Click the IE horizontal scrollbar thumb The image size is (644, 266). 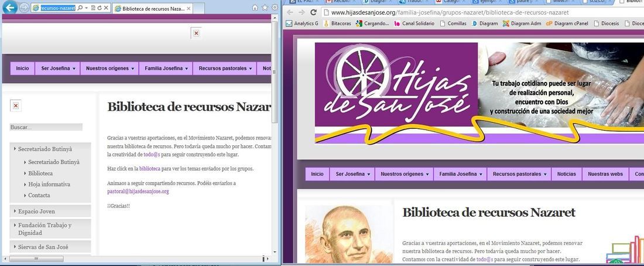pyautogui.click(x=36, y=258)
